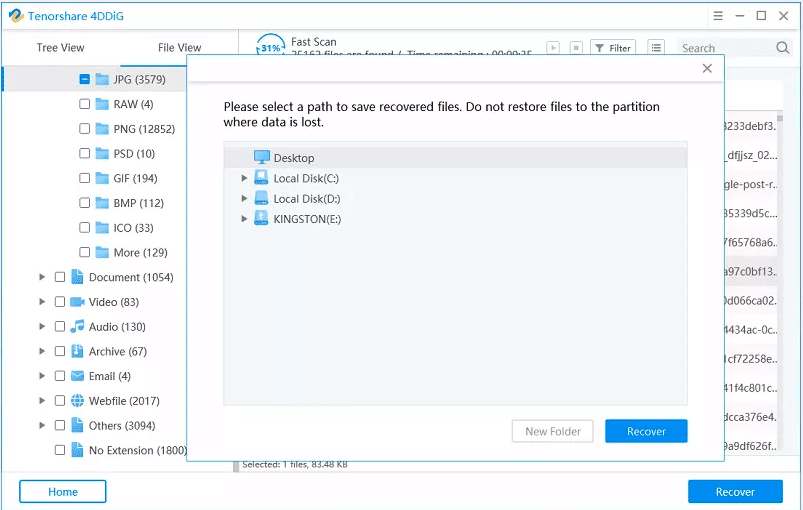Click the Local Disk(D:) drive icon
The image size is (803, 510).
coord(261,198)
